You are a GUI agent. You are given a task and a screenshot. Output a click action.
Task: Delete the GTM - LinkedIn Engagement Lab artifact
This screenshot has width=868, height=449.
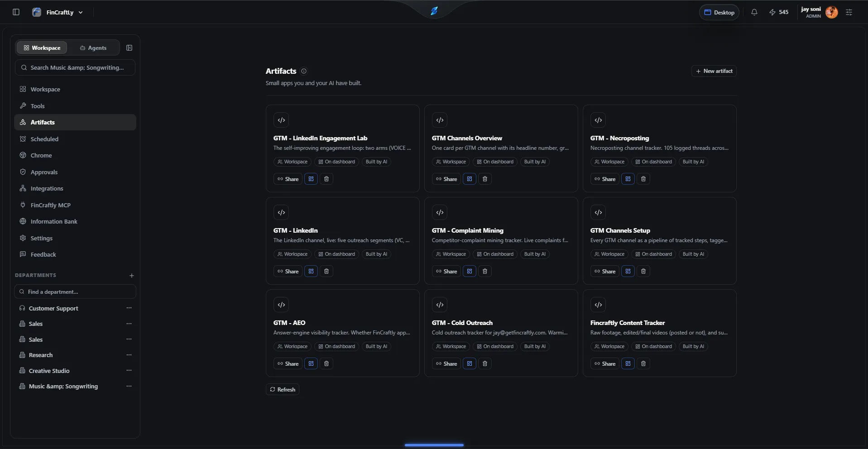click(x=326, y=179)
